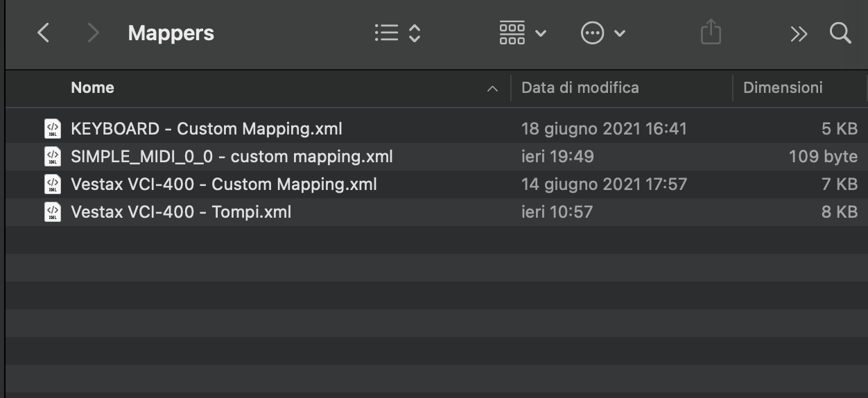Click the XML icon of KEYBOARD mapping file
This screenshot has width=868, height=398.
click(x=53, y=129)
